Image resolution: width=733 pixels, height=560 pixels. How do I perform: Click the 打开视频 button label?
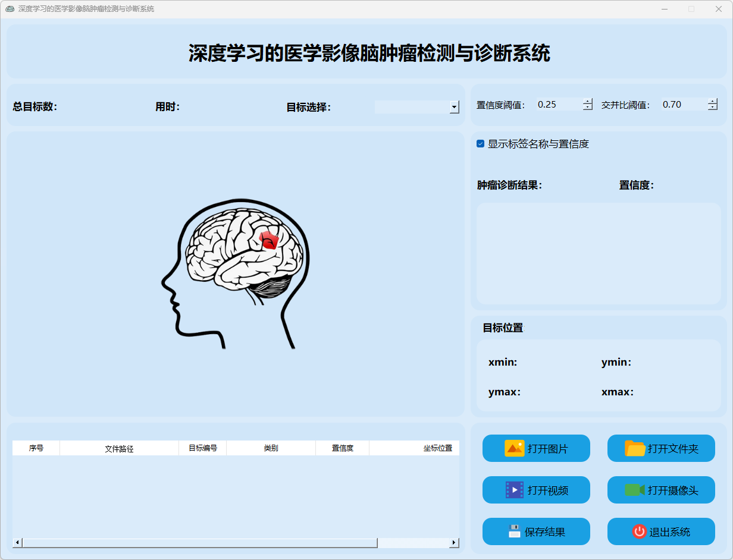click(548, 490)
